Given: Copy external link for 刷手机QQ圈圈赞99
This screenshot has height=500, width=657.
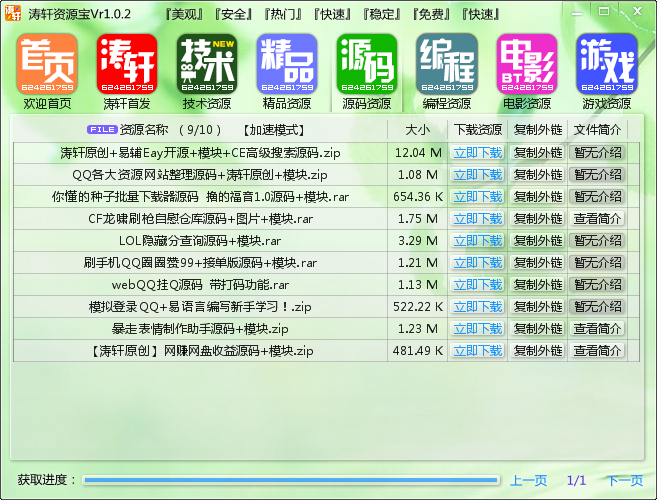Looking at the screenshot, I should (x=538, y=263).
